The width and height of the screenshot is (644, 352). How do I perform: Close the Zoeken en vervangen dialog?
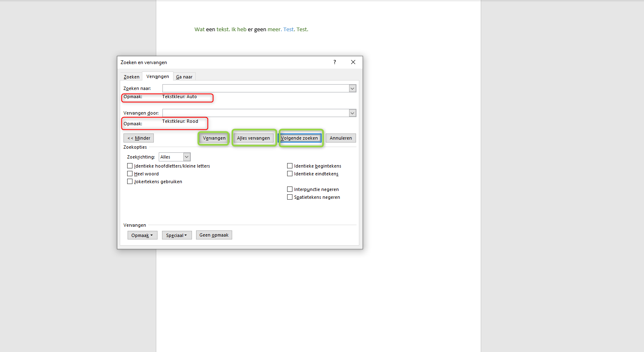point(353,62)
